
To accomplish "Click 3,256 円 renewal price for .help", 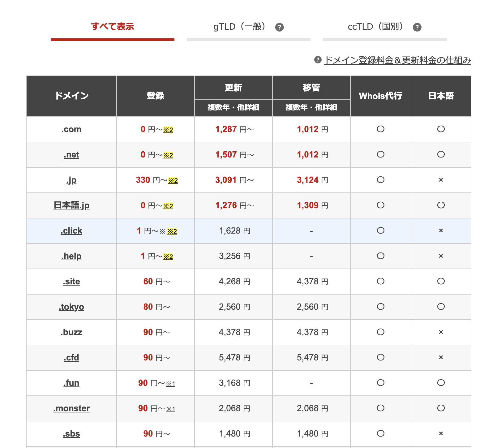I will (235, 256).
